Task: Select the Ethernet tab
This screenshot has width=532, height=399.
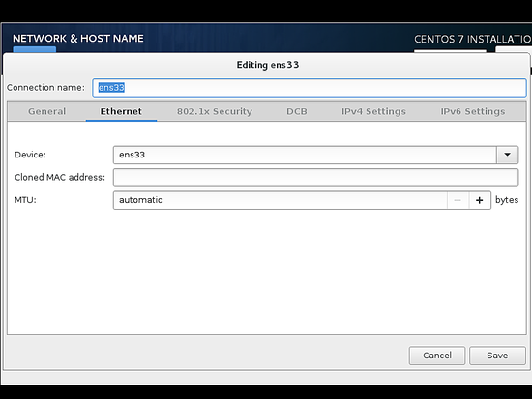Action: coord(121,111)
